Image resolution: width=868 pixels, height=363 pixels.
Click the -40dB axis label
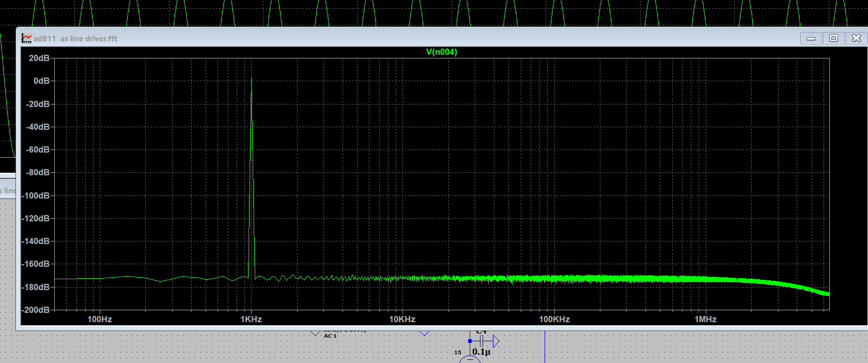pos(38,127)
